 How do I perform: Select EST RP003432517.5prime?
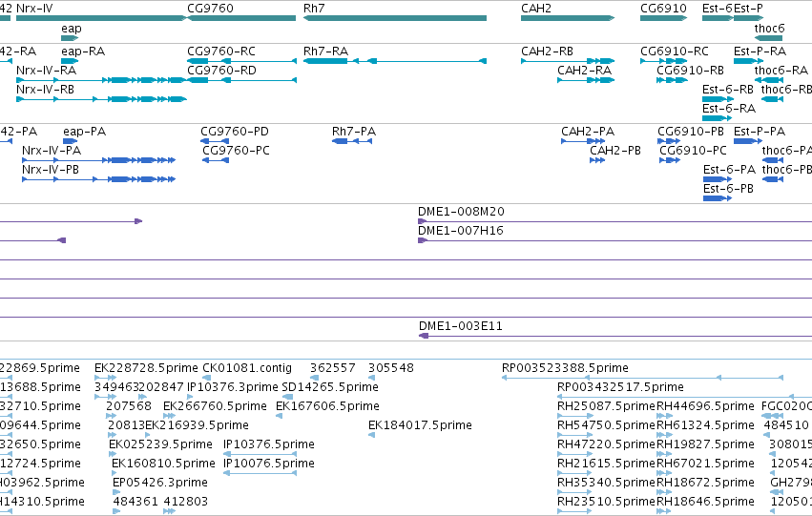click(x=684, y=397)
